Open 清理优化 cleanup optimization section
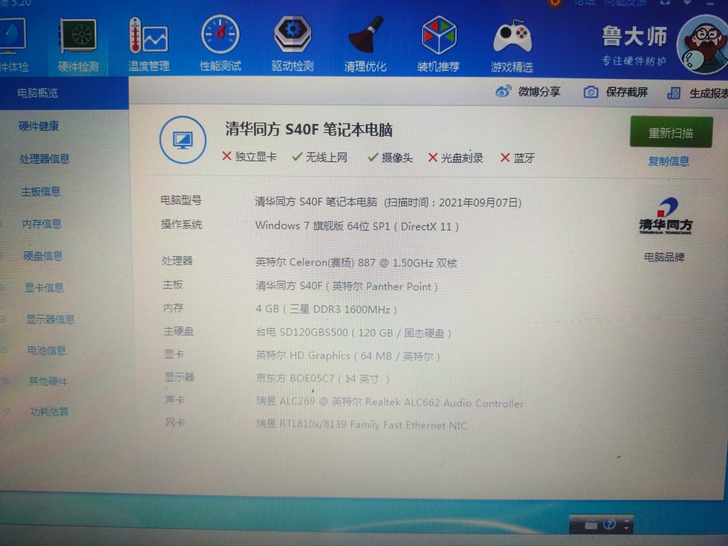The height and width of the screenshot is (546, 728). pos(365,45)
